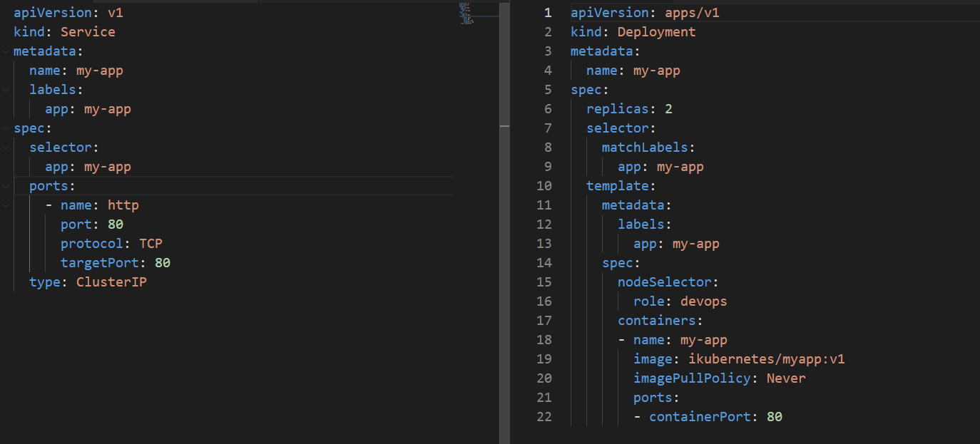Click 'app: my-app' on line 13
The image size is (980, 444).
pos(676,244)
